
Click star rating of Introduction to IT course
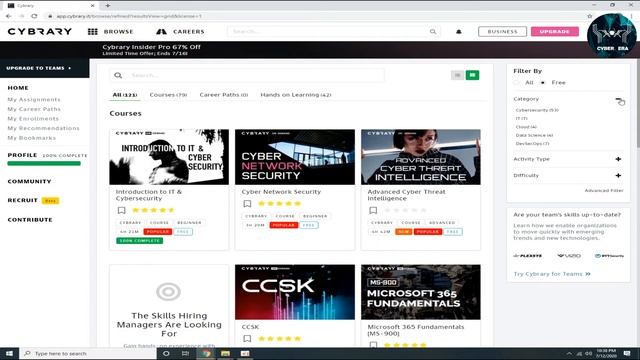[153, 210]
